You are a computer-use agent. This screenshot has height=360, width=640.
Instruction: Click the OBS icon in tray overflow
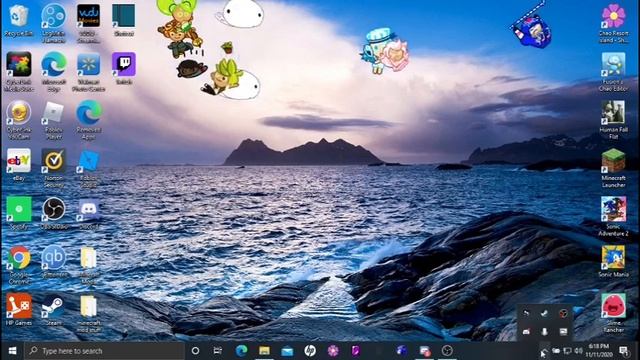[563, 313]
